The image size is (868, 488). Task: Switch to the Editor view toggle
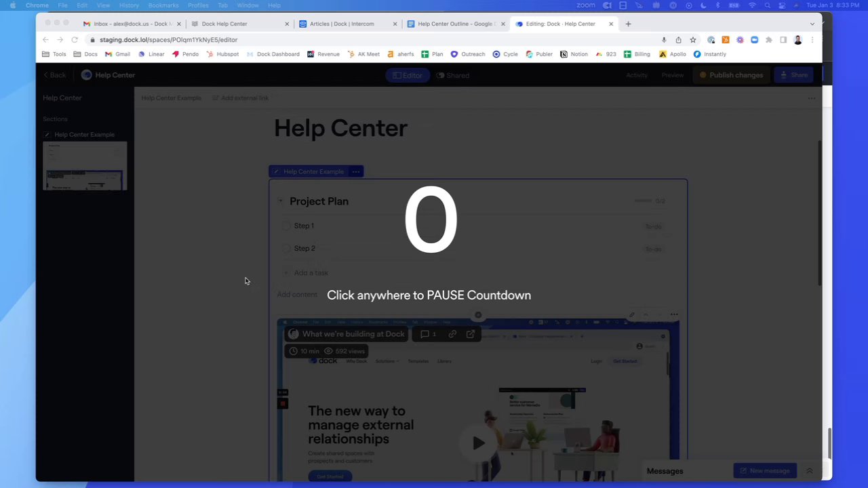[x=407, y=75]
